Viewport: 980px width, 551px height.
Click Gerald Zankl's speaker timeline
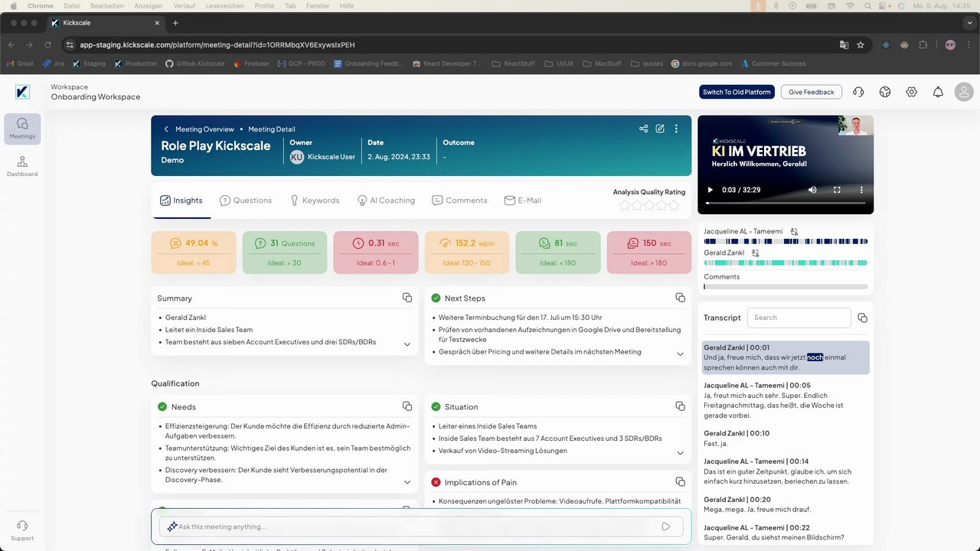point(786,262)
